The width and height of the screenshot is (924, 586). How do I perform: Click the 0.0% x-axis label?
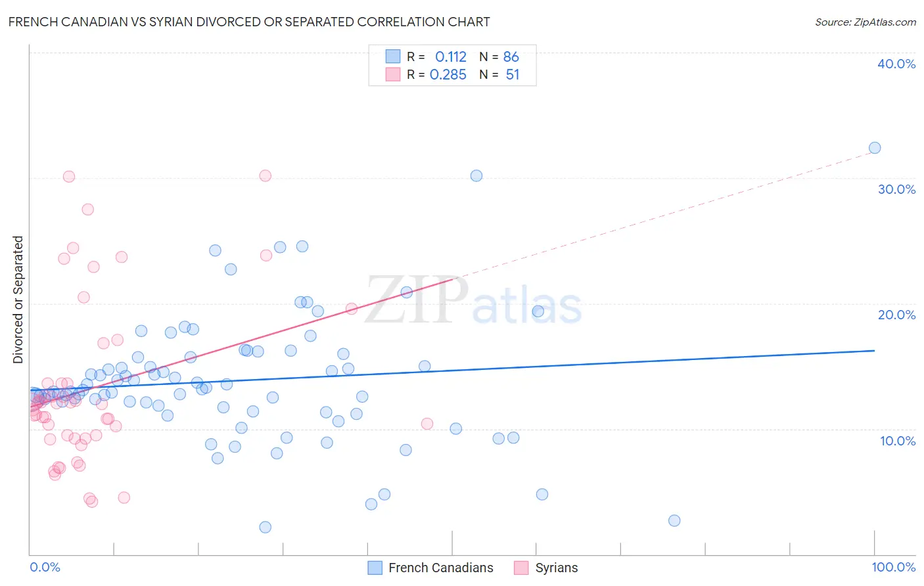click(x=45, y=567)
